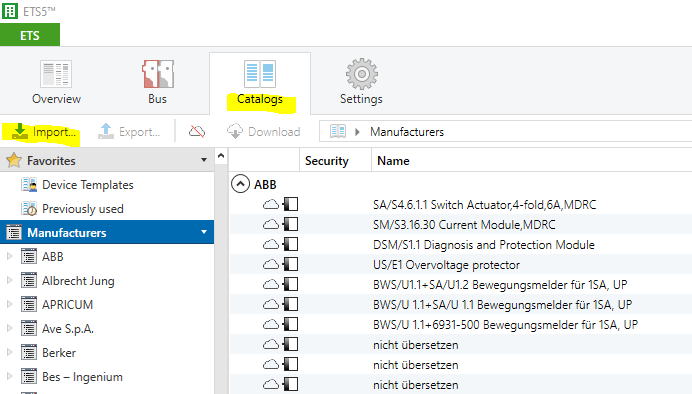Select Berker manufacturer
This screenshot has height=394, width=692.
click(x=59, y=353)
